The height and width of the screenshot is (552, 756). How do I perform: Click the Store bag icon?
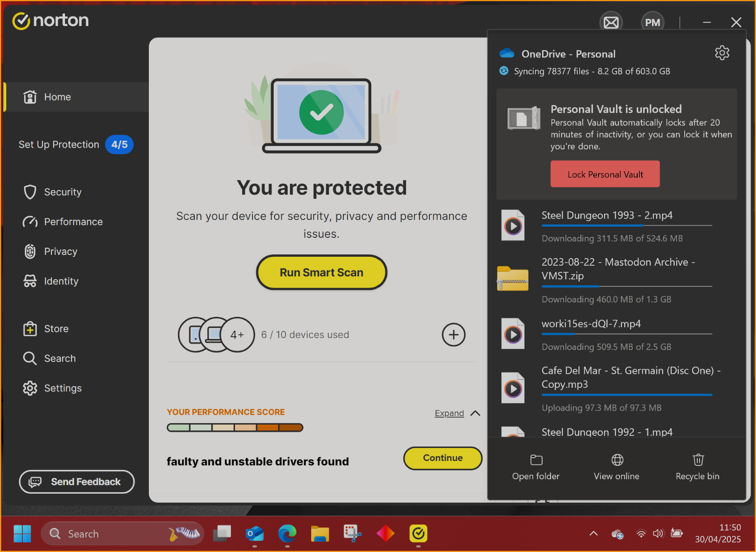tap(30, 329)
